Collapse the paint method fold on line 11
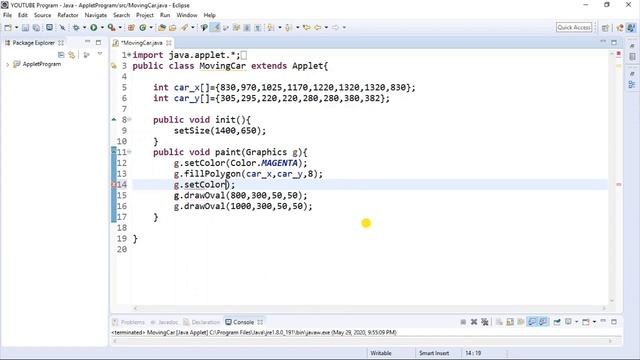Screen dimensions: 640x360 coord(129,152)
